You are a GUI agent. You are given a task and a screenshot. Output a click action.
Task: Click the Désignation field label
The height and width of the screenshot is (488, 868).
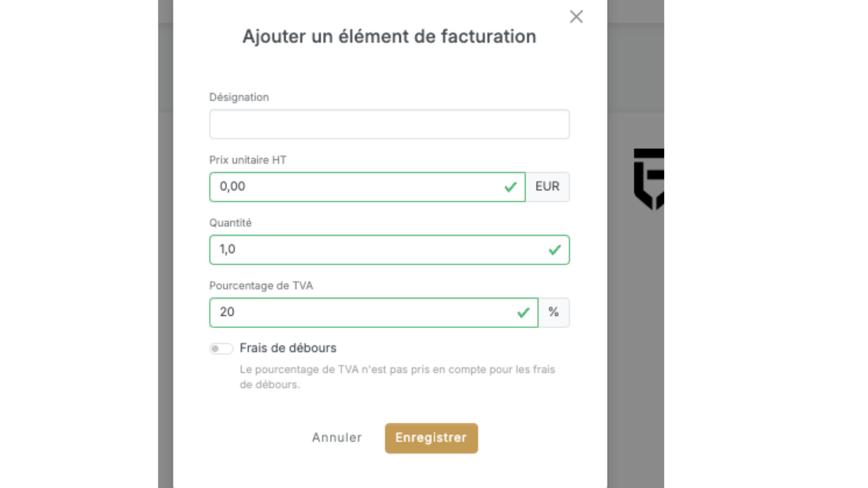239,97
